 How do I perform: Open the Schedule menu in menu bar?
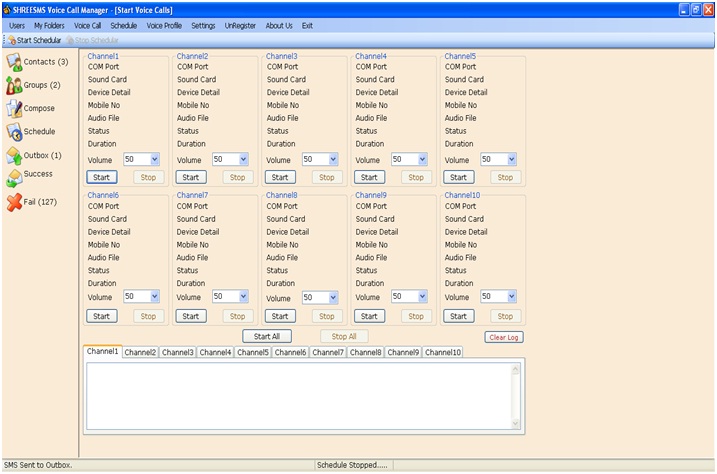coord(123,26)
